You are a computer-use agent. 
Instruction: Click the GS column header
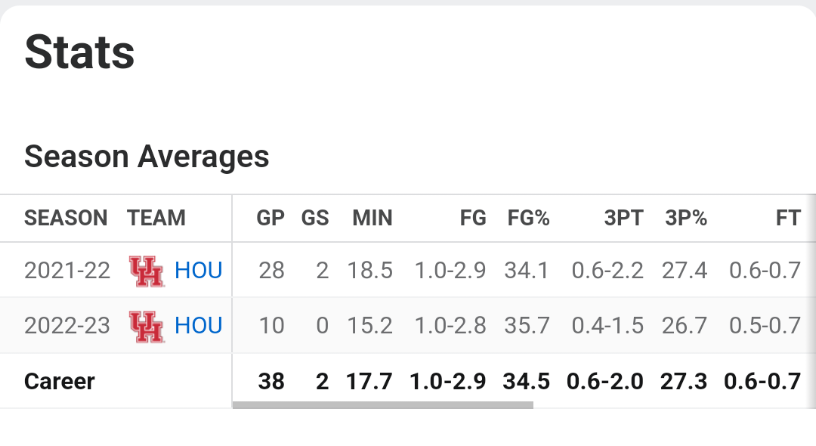point(315,218)
